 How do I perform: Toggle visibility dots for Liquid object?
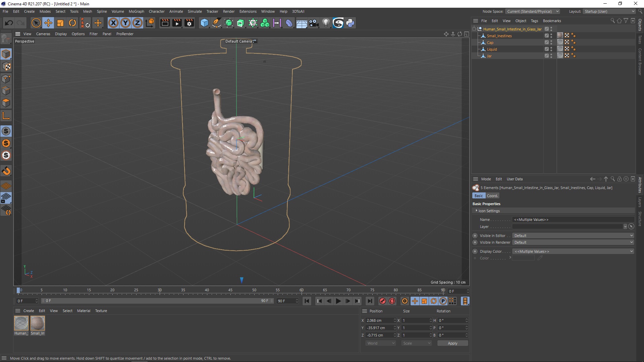pyautogui.click(x=551, y=49)
